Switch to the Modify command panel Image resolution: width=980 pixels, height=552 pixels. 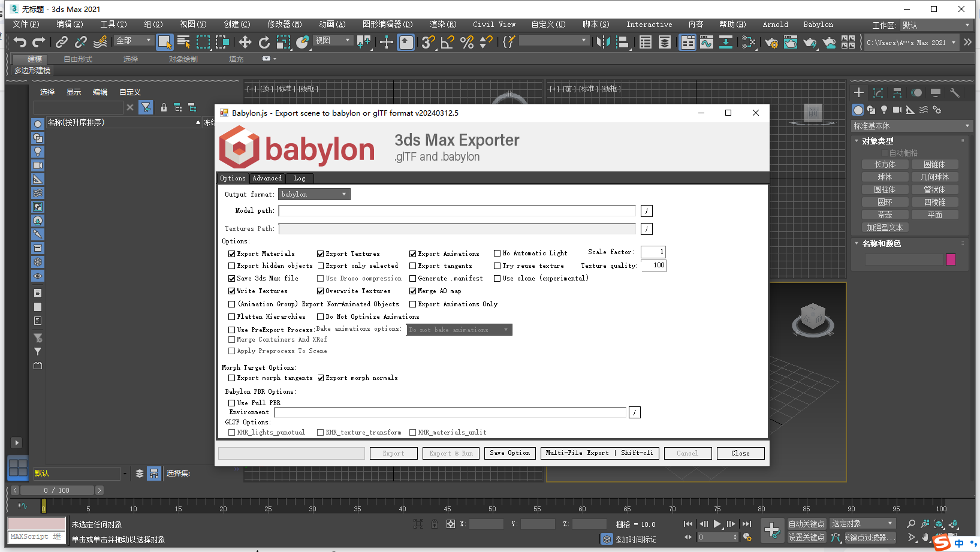[x=878, y=93]
